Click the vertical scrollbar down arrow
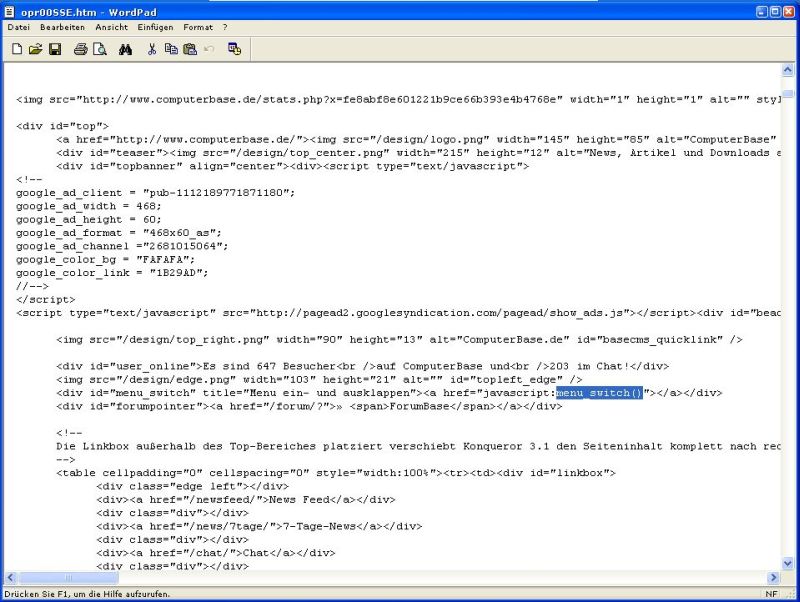Screen dimensions: 800x602 (788, 564)
